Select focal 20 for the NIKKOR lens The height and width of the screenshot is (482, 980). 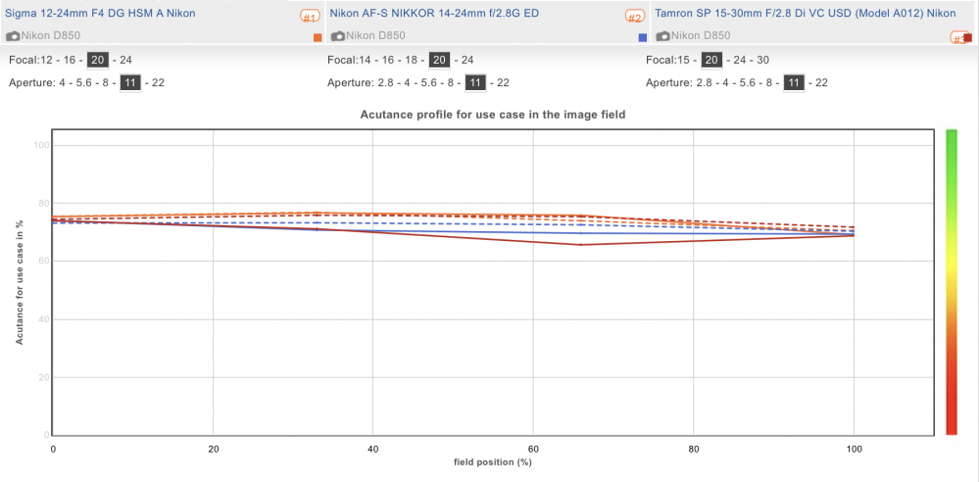439,61
